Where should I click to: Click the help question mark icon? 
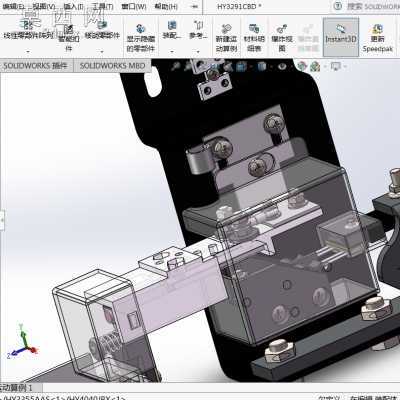coord(337,6)
